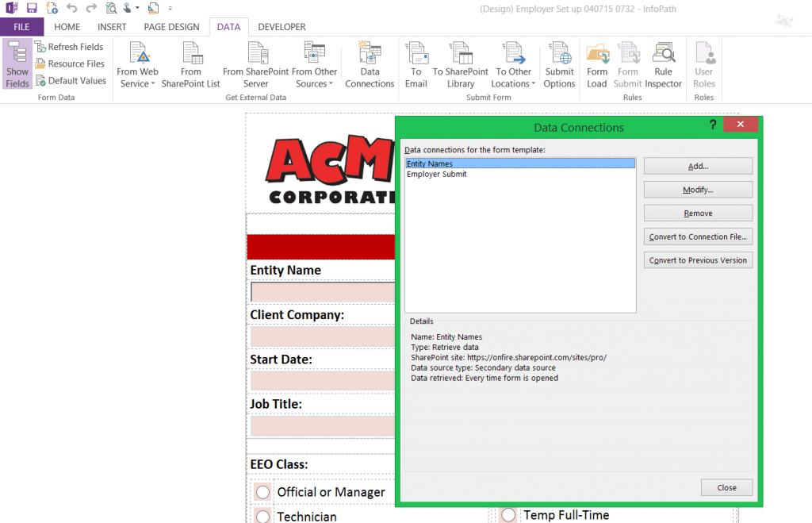Click Convert to Connection File...
Screen dimensions: 812x523
[698, 237]
